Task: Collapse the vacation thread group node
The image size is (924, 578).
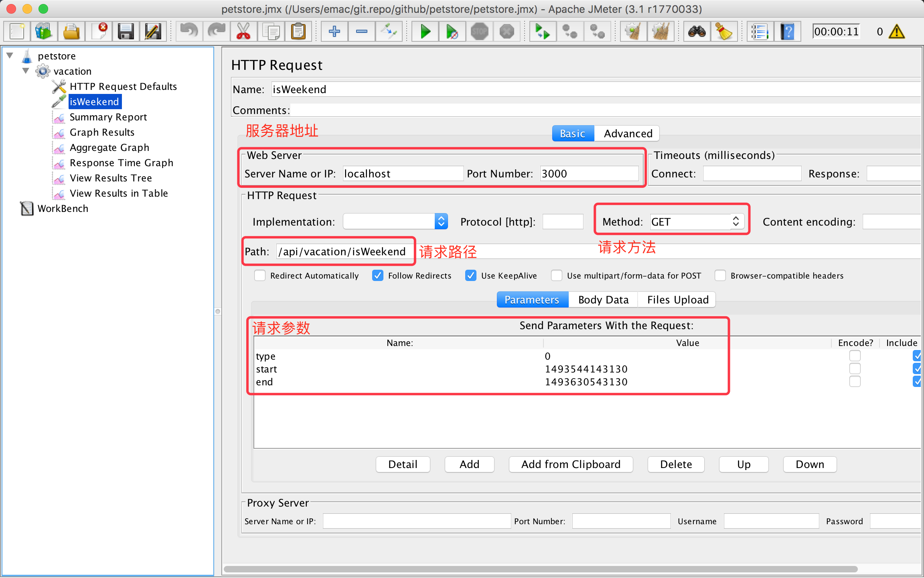Action: [x=26, y=71]
